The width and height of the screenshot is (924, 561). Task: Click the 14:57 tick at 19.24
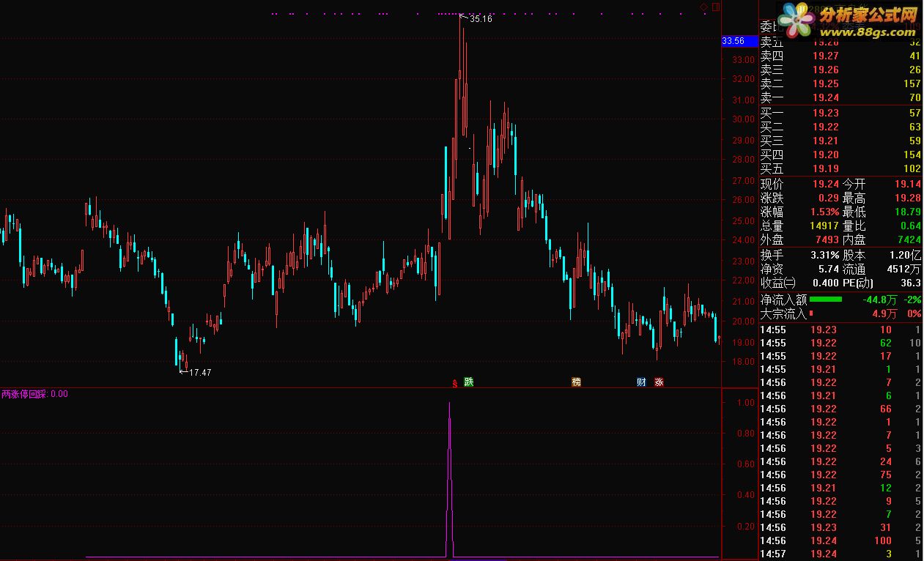pyautogui.click(x=840, y=554)
